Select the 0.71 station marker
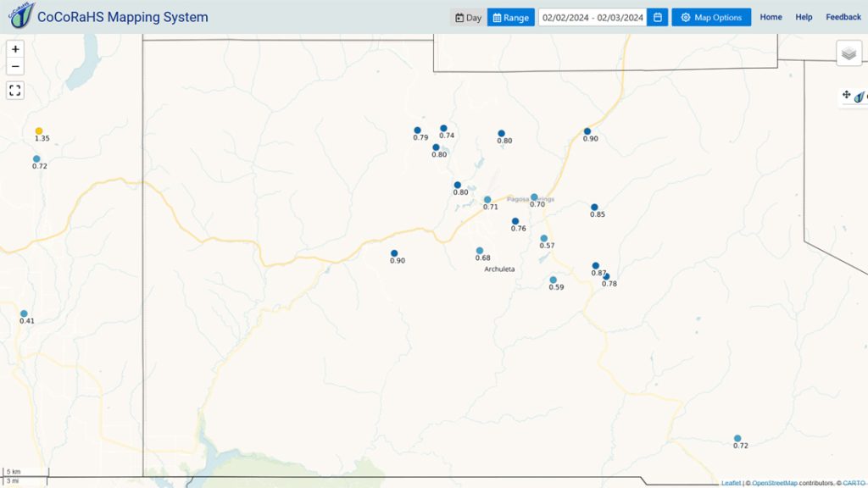The width and height of the screenshot is (868, 488). coord(487,200)
